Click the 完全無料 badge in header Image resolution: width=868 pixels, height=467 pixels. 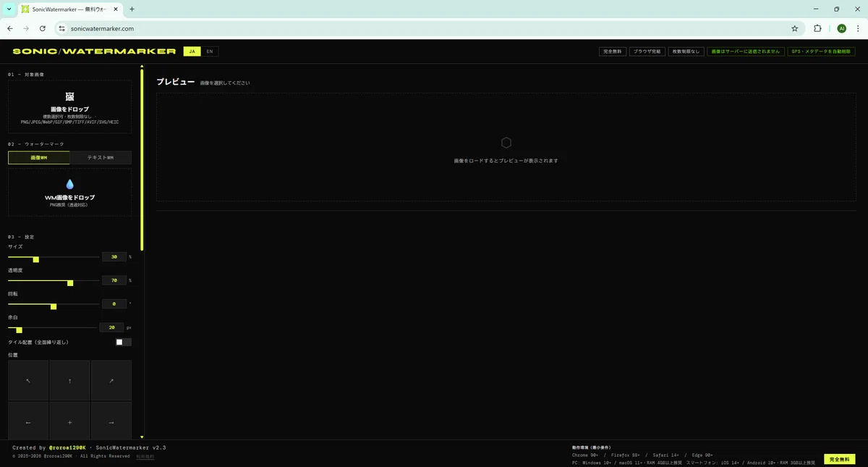coord(613,51)
